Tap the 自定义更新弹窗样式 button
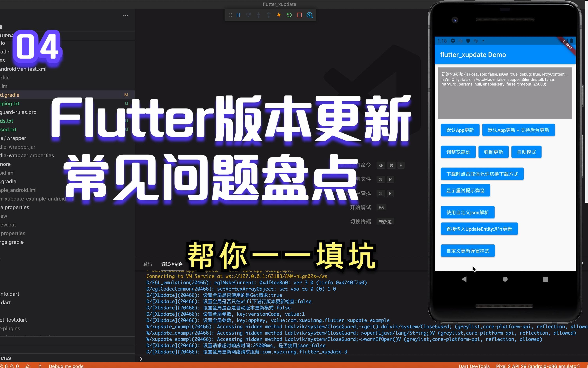588x368 pixels. point(468,251)
